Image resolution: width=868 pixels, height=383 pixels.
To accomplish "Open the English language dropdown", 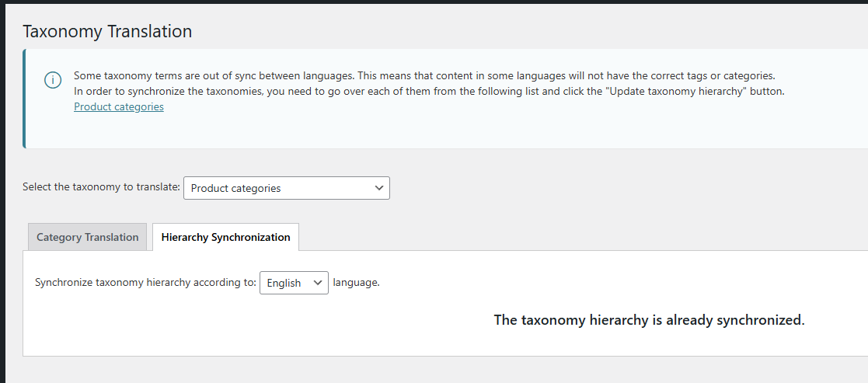I will pos(293,283).
